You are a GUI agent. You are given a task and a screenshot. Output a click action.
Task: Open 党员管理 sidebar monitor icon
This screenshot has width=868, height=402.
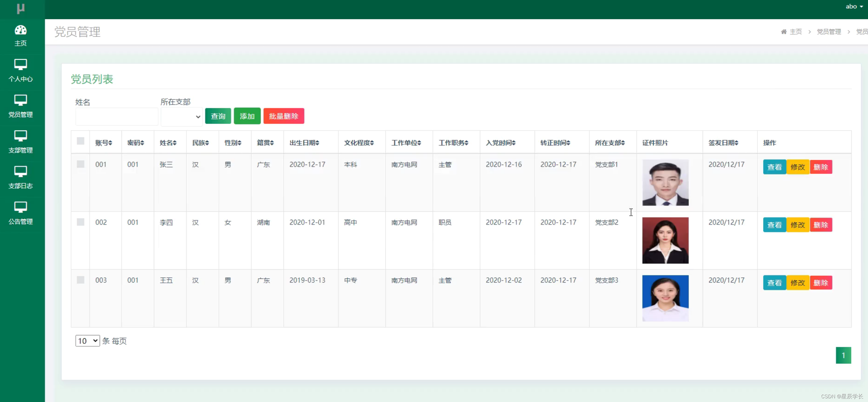click(x=21, y=100)
